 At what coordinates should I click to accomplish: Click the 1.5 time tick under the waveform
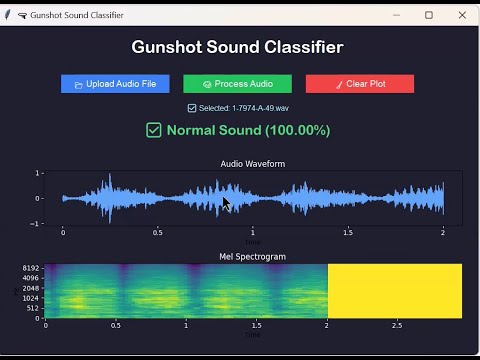pyautogui.click(x=348, y=232)
